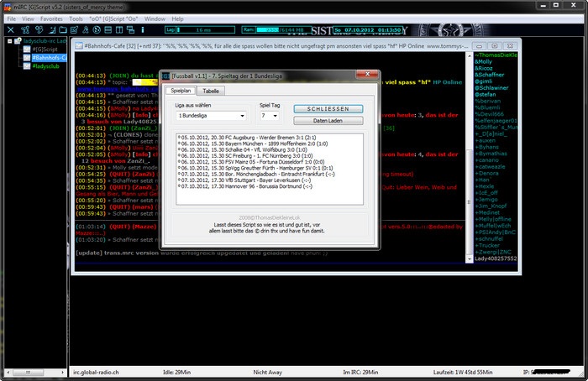Select Greuther Fürth - Hamburger SV match
588x381 pixels.
coord(255,168)
